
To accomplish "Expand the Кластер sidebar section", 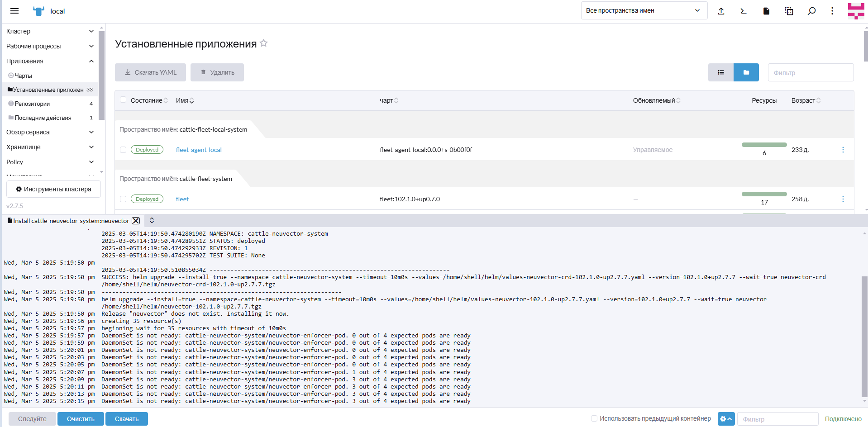I will [x=50, y=31].
